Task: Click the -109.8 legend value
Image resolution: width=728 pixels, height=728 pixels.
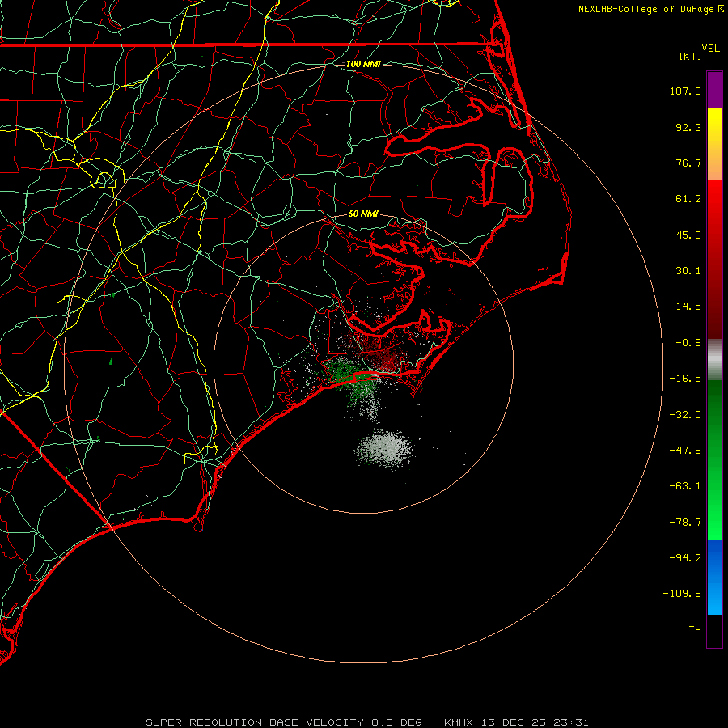Action: (682, 594)
